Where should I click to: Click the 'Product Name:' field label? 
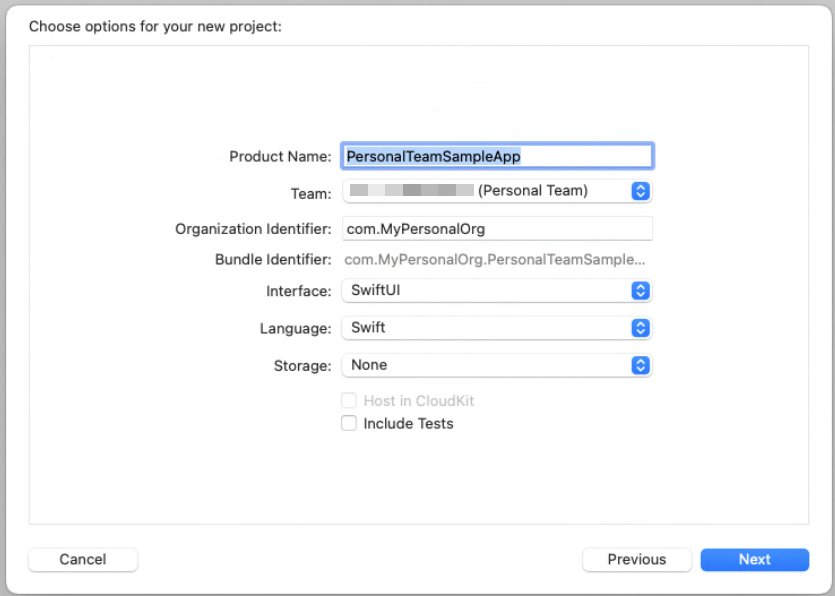click(280, 156)
